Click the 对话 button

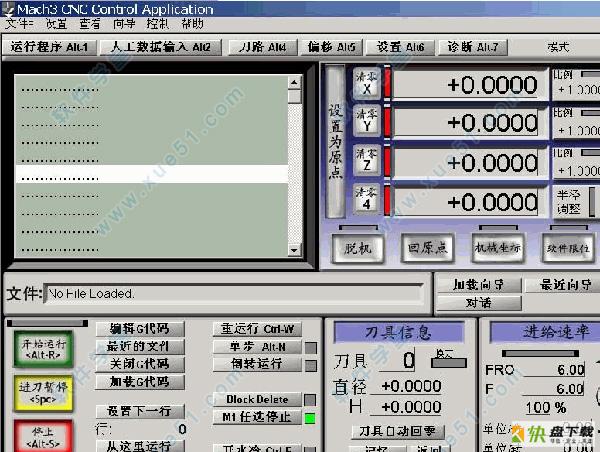[479, 303]
